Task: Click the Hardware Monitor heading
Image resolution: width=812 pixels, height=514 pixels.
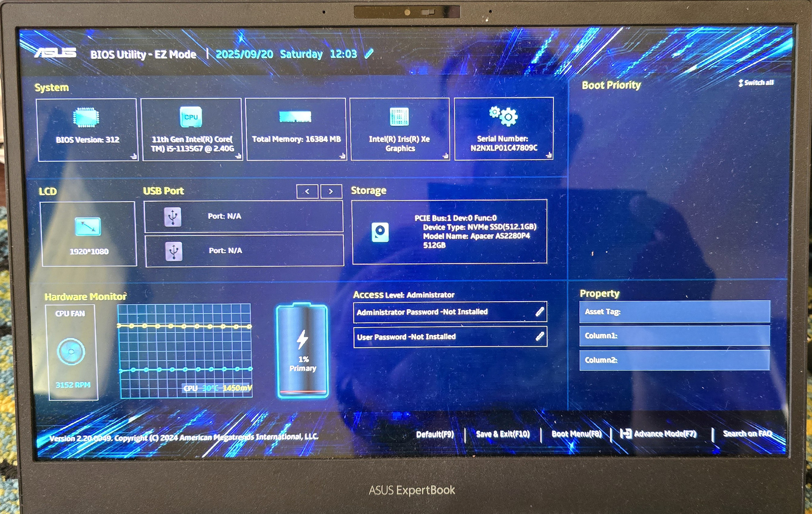Action: pyautogui.click(x=85, y=297)
